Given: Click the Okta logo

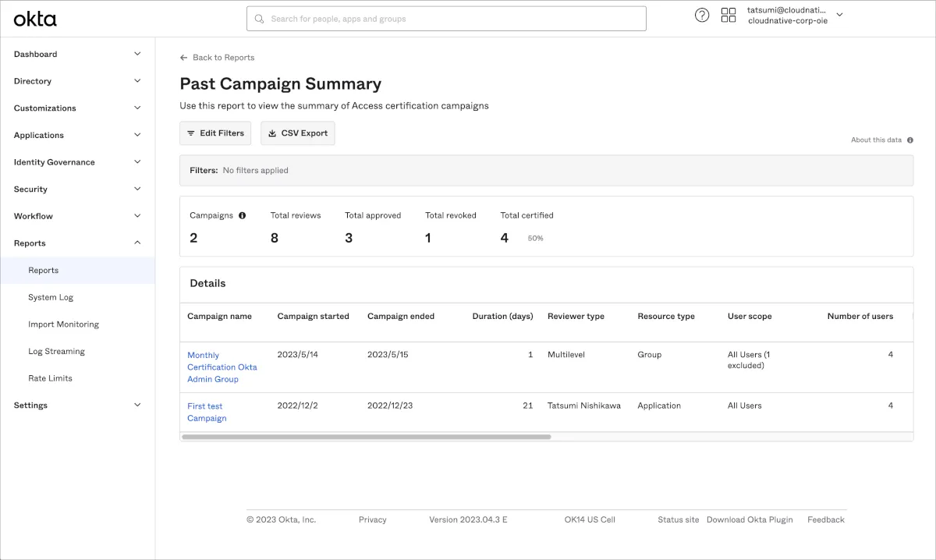Looking at the screenshot, I should pyautogui.click(x=35, y=19).
